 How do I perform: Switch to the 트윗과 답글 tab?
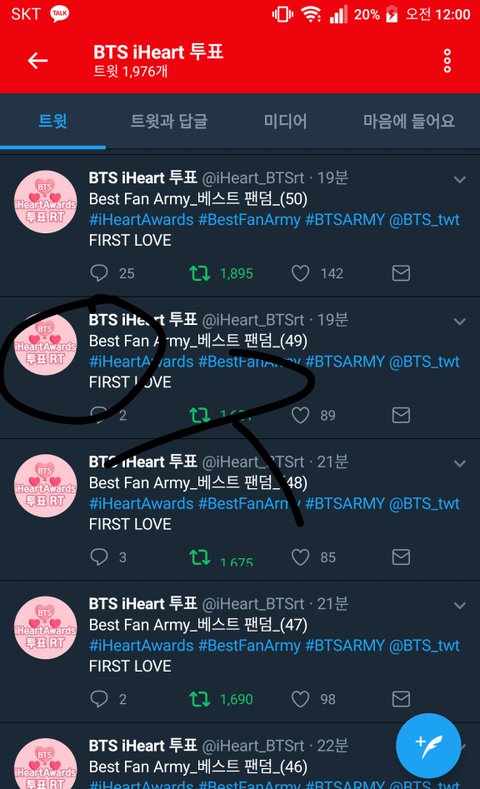pyautogui.click(x=169, y=121)
